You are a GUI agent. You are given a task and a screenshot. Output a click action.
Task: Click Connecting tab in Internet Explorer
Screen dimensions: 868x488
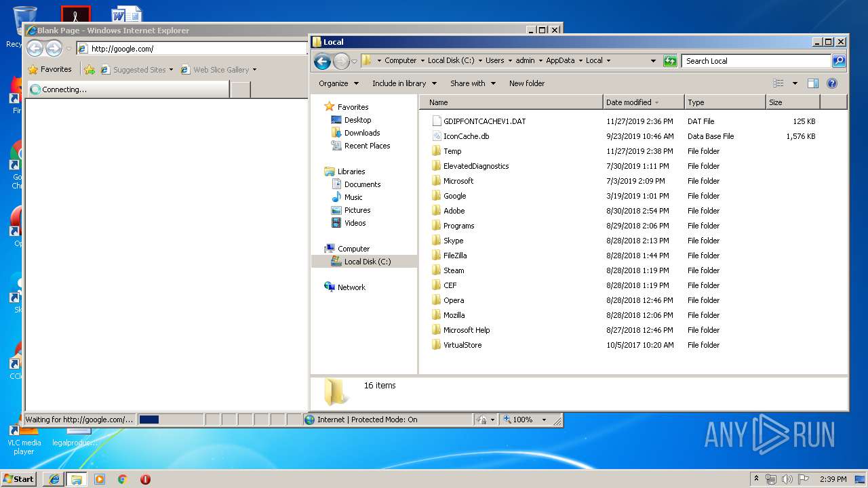coord(128,89)
